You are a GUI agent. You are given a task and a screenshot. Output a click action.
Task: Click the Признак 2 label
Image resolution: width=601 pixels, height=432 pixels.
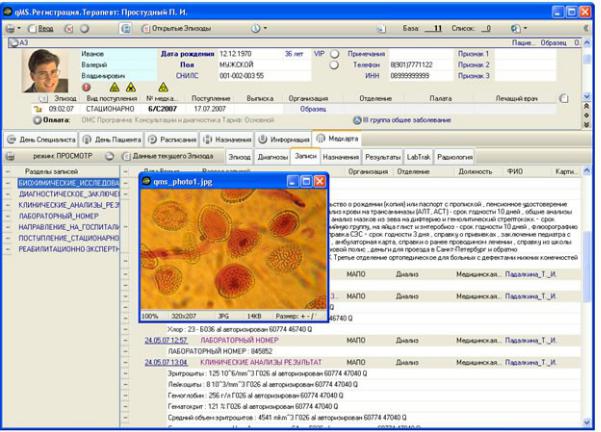473,65
